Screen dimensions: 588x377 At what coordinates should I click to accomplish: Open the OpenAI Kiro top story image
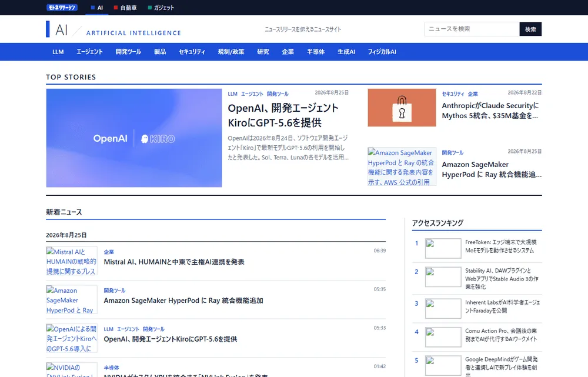(x=134, y=138)
